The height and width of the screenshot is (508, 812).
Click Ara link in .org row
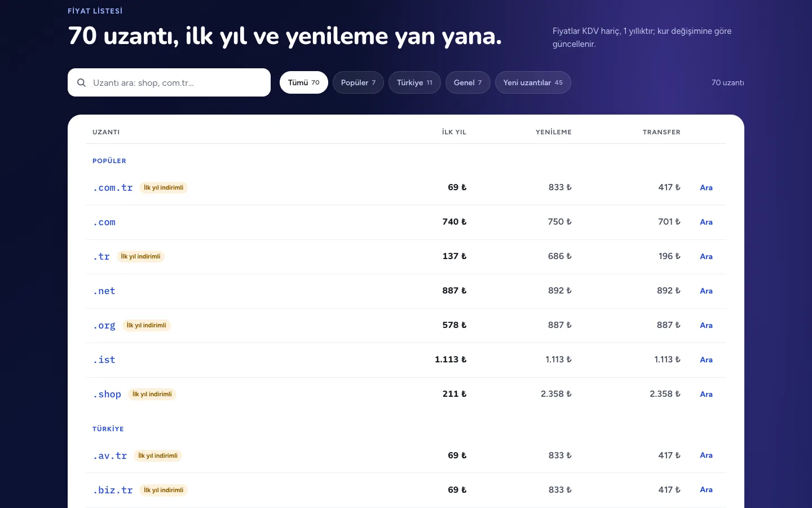(x=706, y=325)
